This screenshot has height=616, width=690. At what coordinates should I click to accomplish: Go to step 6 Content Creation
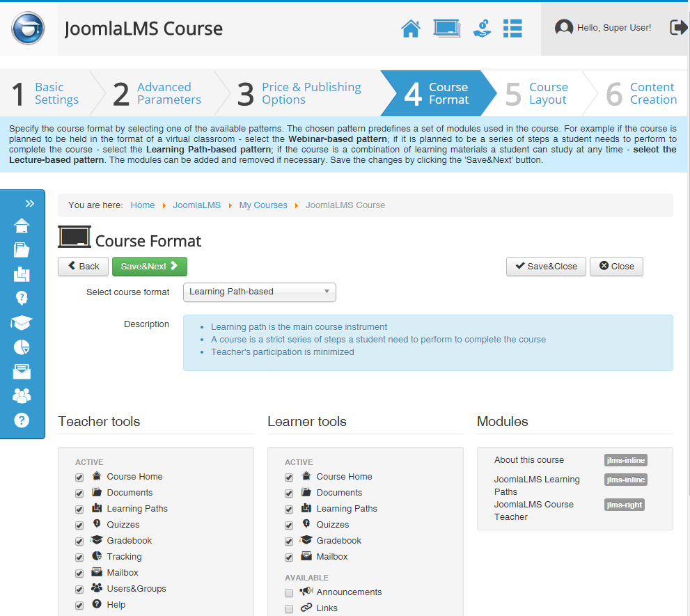click(641, 93)
